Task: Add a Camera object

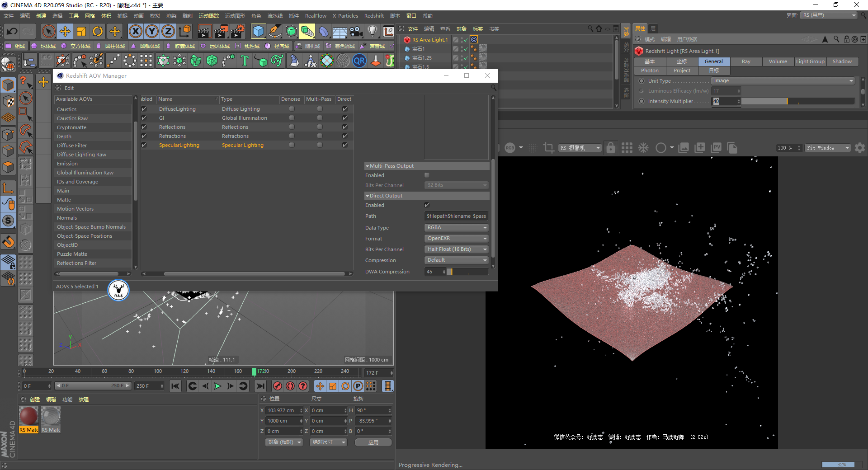Action: pyautogui.click(x=356, y=31)
